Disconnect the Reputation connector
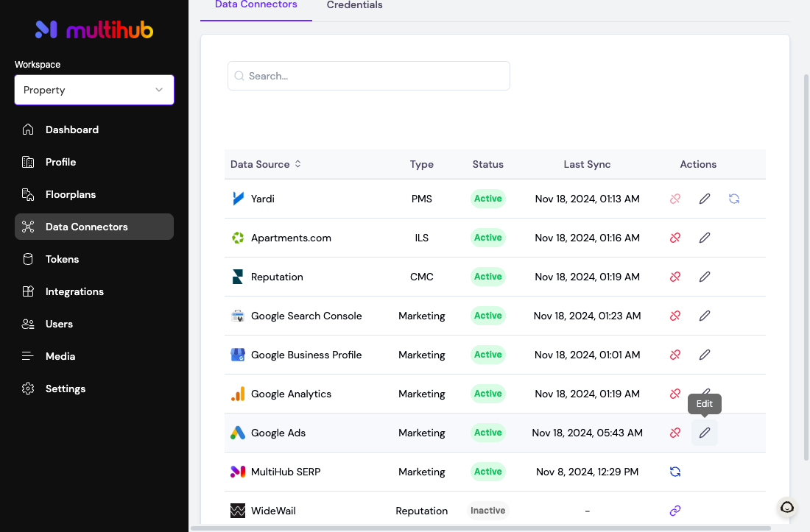This screenshot has width=810, height=532. click(675, 277)
